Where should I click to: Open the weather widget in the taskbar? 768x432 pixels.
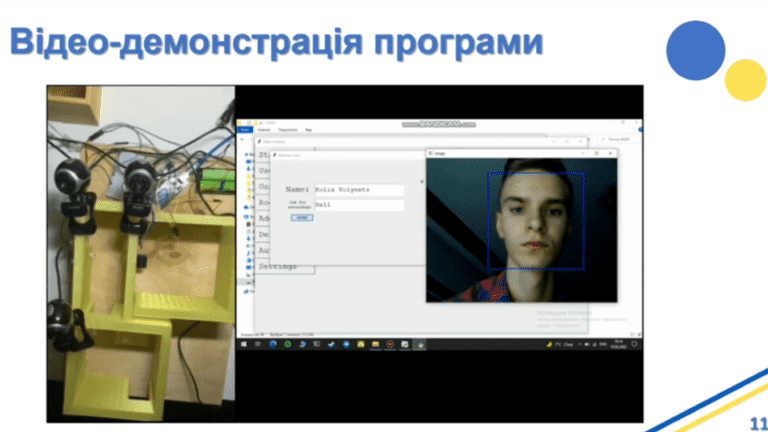[560, 344]
